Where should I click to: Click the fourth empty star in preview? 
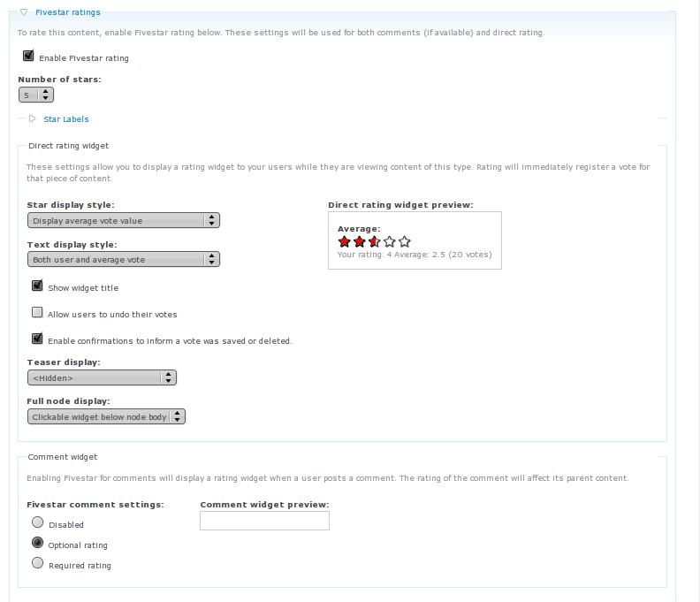click(x=390, y=241)
